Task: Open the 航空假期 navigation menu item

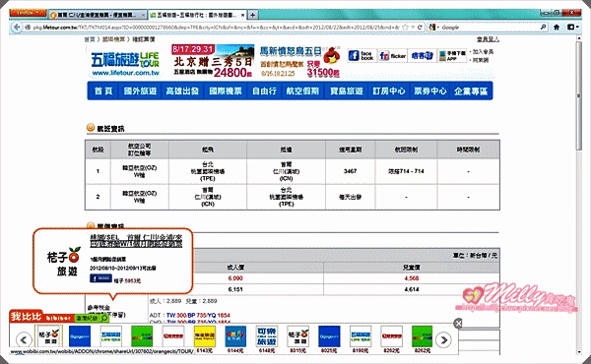Action: [x=302, y=91]
